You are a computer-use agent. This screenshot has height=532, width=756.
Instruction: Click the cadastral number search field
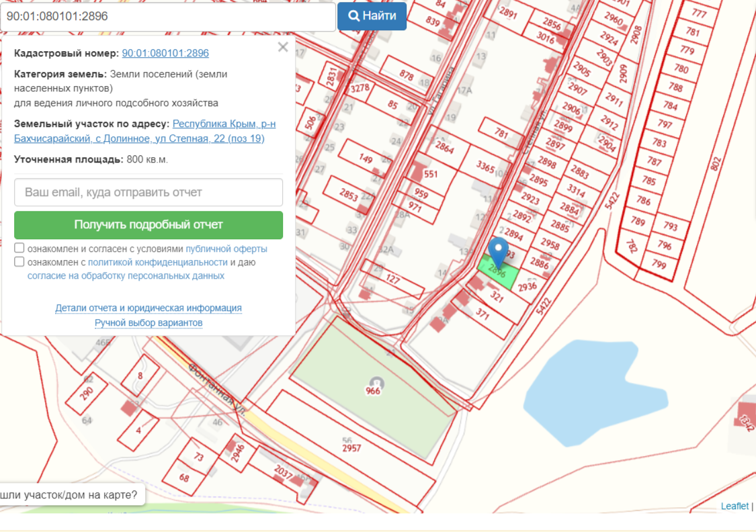point(168,16)
